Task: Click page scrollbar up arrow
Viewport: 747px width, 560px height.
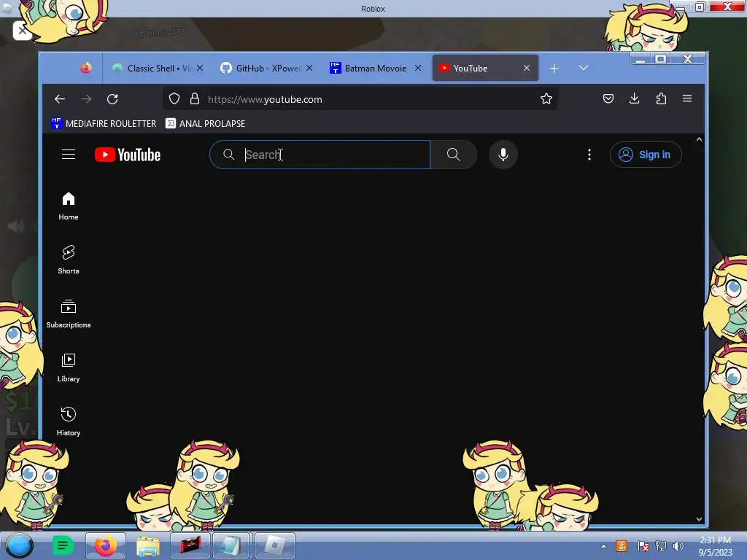Action: click(x=699, y=139)
